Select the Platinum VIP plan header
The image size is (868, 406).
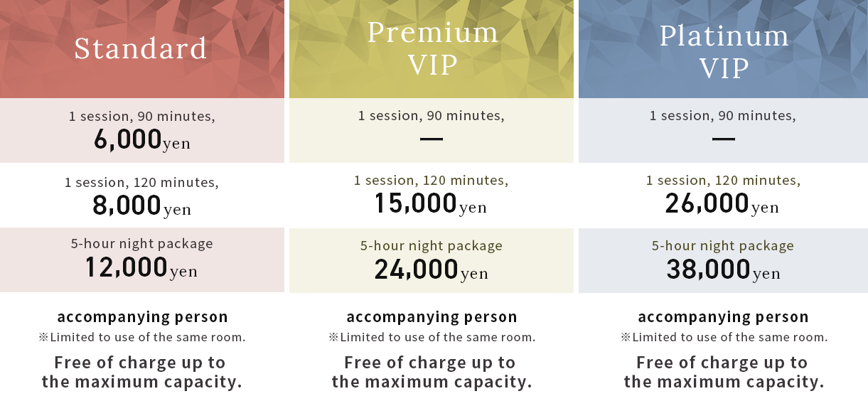pos(724,51)
